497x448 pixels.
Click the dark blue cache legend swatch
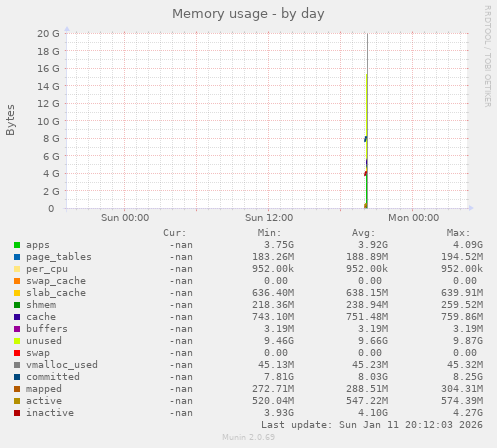[x=17, y=317]
